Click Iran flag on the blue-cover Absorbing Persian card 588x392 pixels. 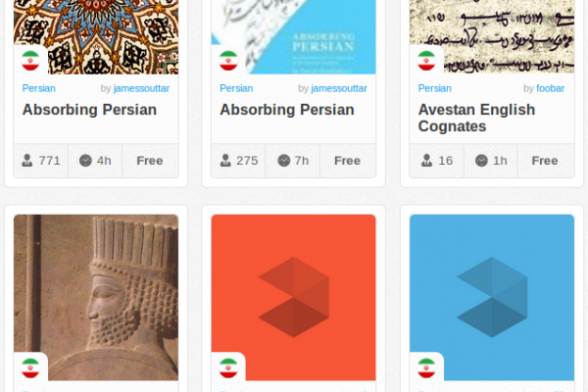[x=228, y=60]
